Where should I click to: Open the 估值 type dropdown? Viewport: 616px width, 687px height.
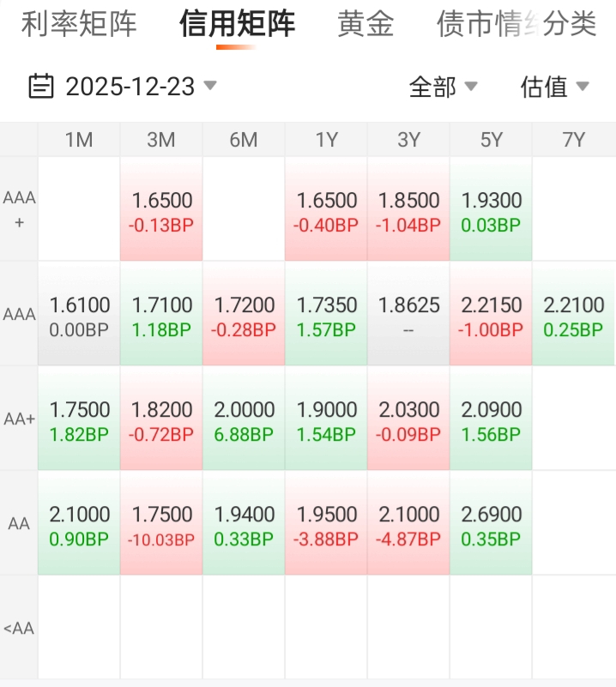point(554,86)
